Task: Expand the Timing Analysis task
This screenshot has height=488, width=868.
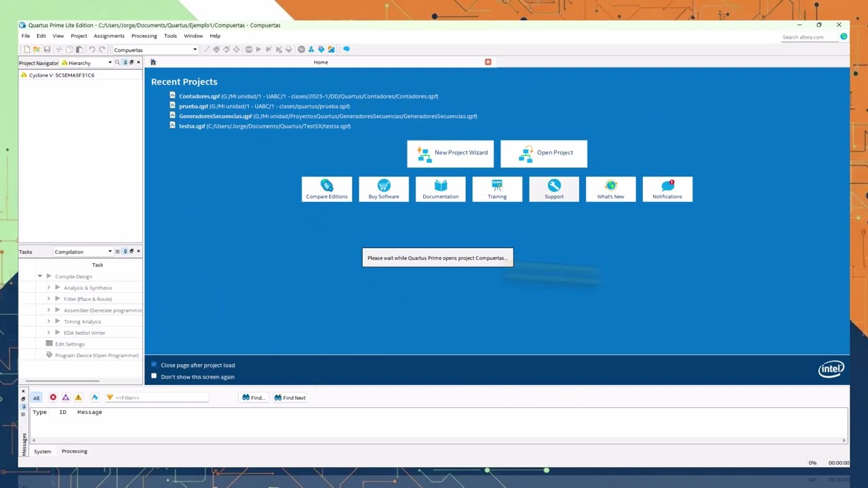Action: tap(48, 321)
